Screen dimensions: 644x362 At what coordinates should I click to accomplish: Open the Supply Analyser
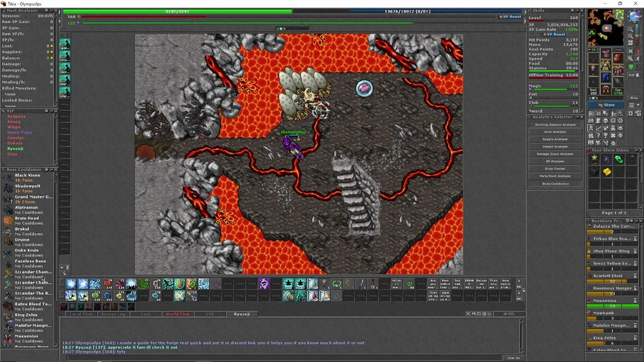coord(555,139)
